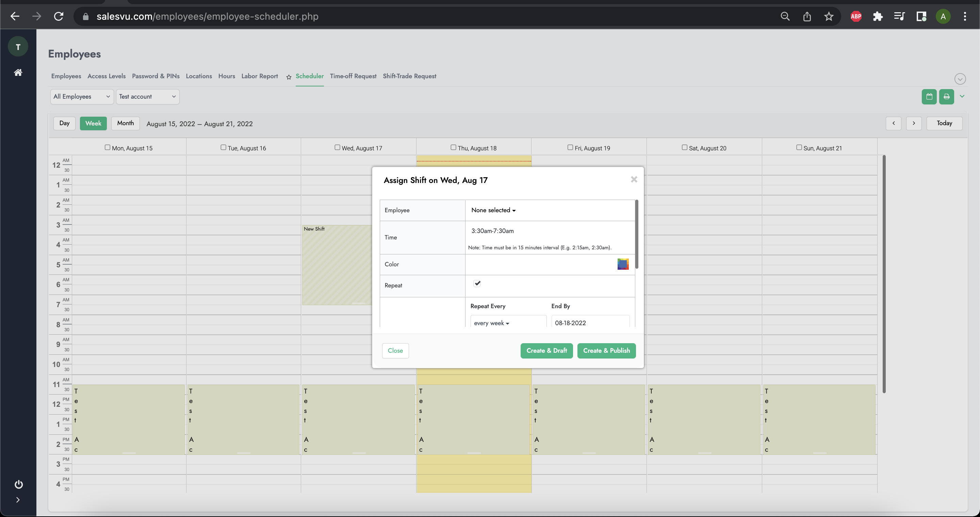980x517 pixels.
Task: Click the green print icon button
Action: click(x=946, y=97)
